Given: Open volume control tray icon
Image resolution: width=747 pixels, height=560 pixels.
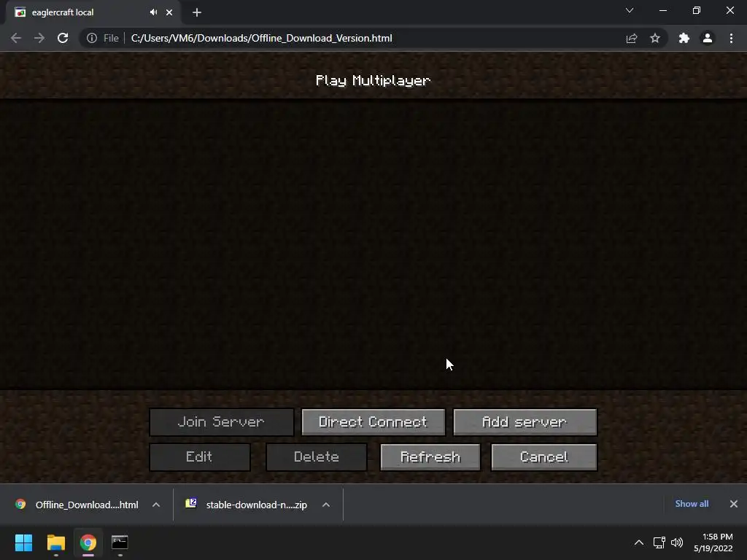Looking at the screenshot, I should tap(676, 542).
